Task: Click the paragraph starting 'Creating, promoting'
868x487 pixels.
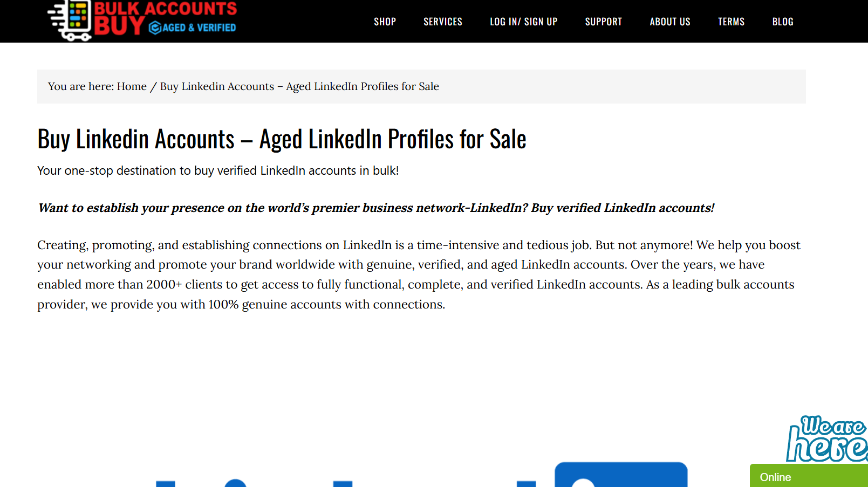Action: tap(418, 275)
